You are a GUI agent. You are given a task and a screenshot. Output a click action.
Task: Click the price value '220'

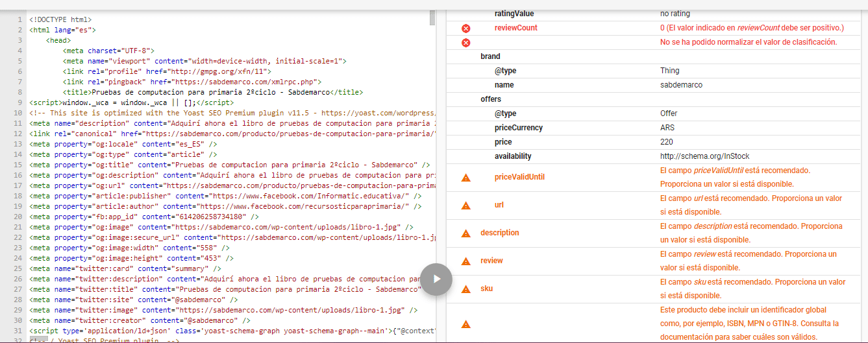coord(667,142)
